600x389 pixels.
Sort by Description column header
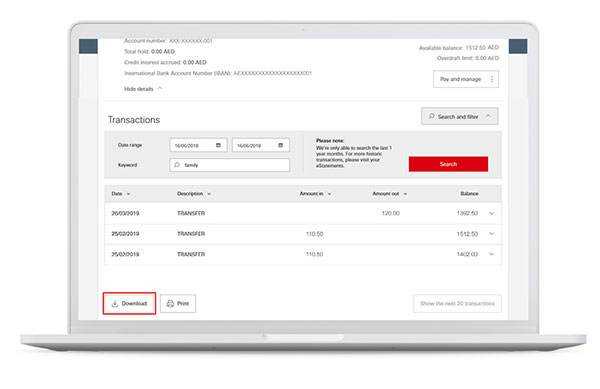pyautogui.click(x=194, y=194)
